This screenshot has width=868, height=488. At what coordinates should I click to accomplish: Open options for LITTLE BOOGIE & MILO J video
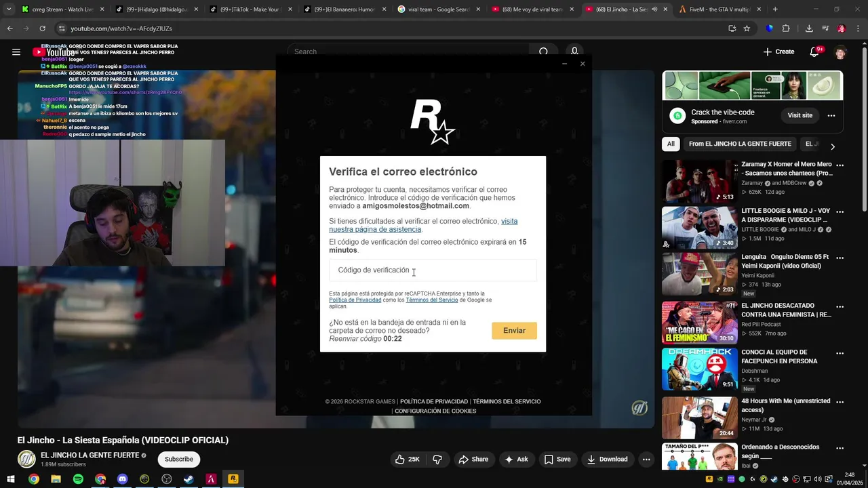click(x=840, y=211)
